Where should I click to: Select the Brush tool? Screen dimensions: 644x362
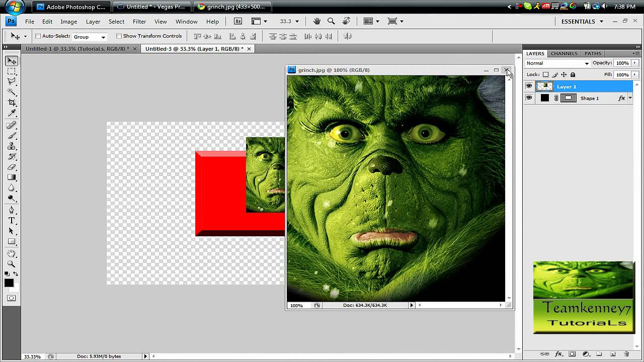12,136
